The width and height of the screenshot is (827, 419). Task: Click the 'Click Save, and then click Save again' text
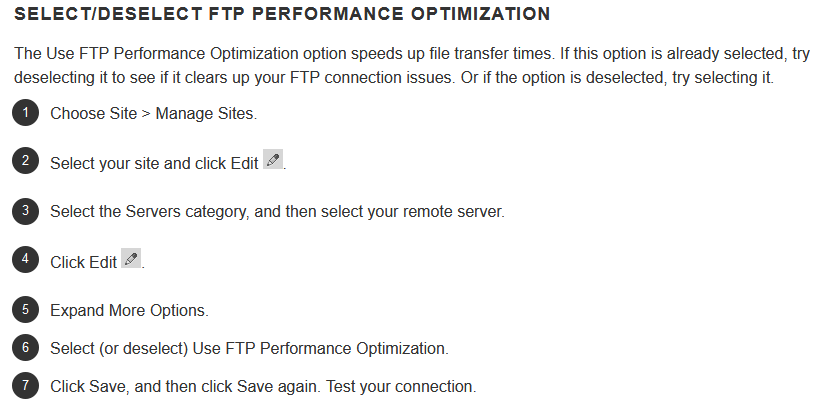(185, 386)
